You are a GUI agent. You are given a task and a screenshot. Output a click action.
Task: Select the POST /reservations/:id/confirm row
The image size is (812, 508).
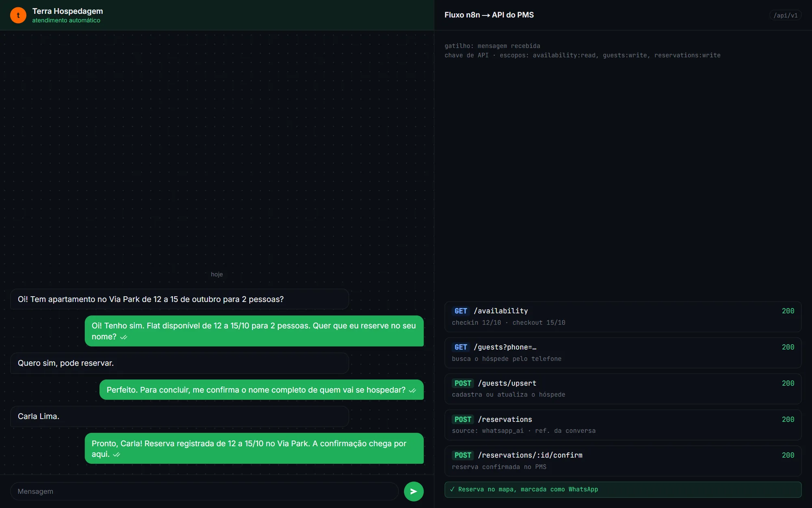coord(623,461)
